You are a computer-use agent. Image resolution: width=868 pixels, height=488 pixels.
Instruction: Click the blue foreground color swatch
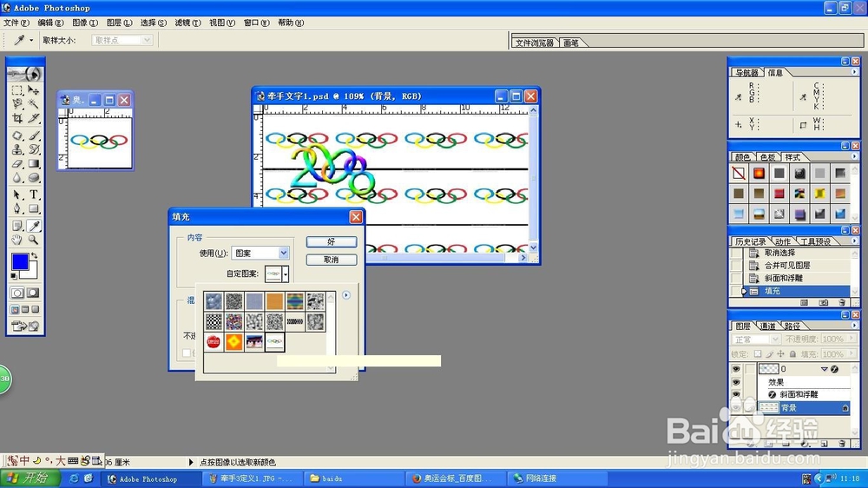(x=19, y=261)
